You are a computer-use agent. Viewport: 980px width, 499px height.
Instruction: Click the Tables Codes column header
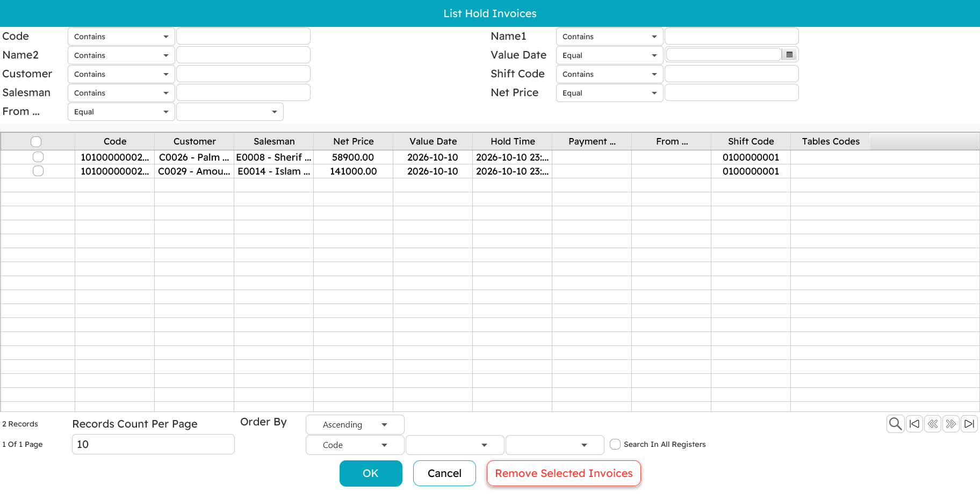(x=831, y=141)
